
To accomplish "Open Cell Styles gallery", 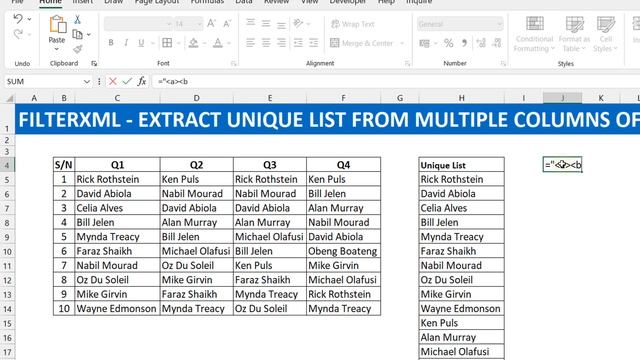I will 606,34.
